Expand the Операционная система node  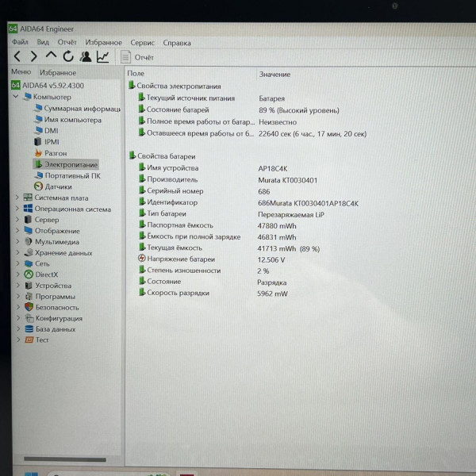(17, 209)
